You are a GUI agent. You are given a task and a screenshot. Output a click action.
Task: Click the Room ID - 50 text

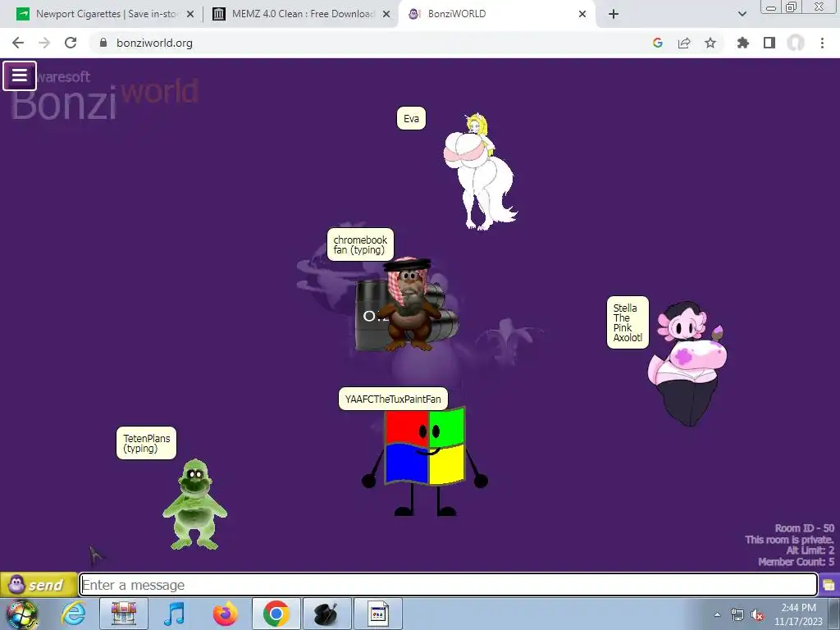804,528
